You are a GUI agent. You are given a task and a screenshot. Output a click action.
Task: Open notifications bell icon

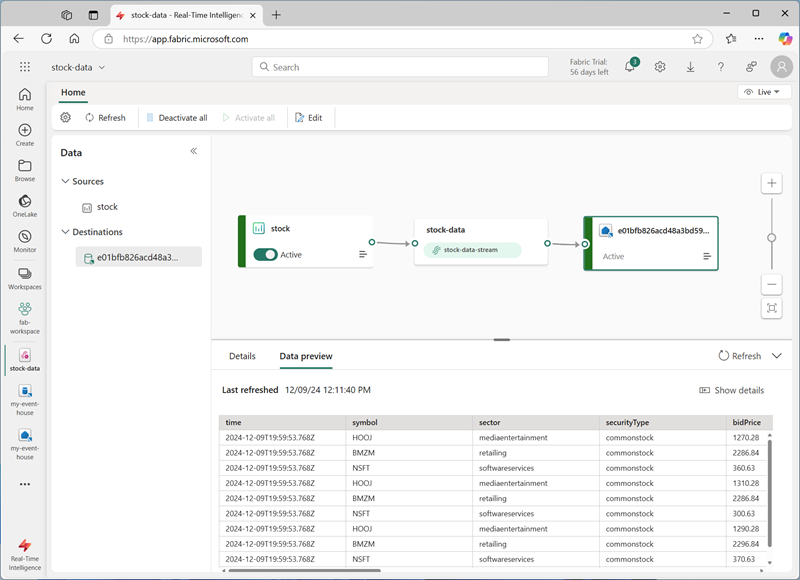[630, 67]
